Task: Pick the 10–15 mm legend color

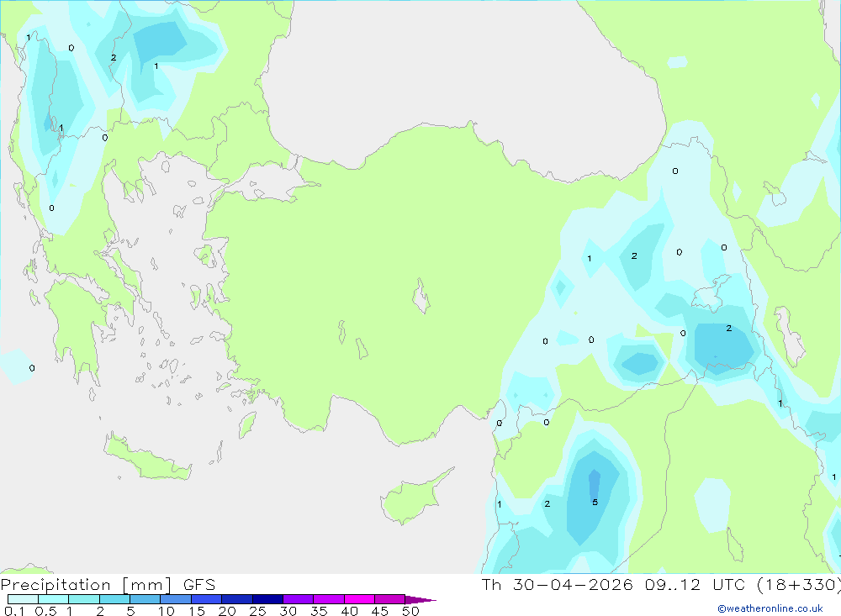Action: tap(176, 599)
